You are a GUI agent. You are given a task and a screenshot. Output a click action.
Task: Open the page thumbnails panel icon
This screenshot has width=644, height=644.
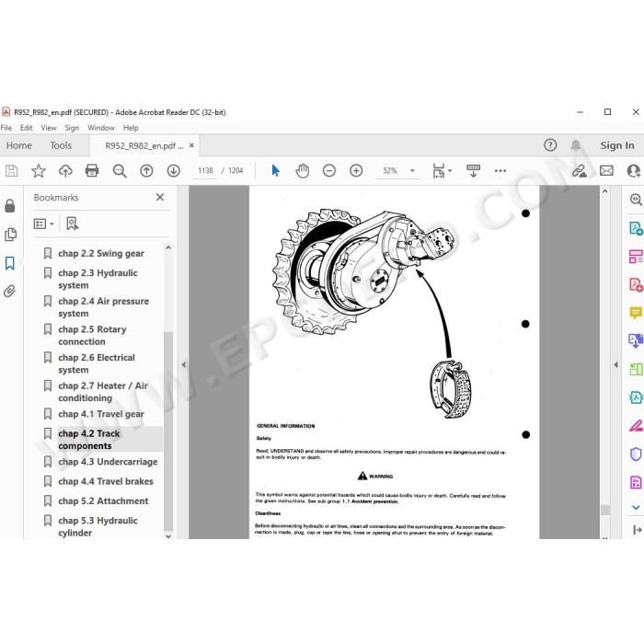(10, 235)
